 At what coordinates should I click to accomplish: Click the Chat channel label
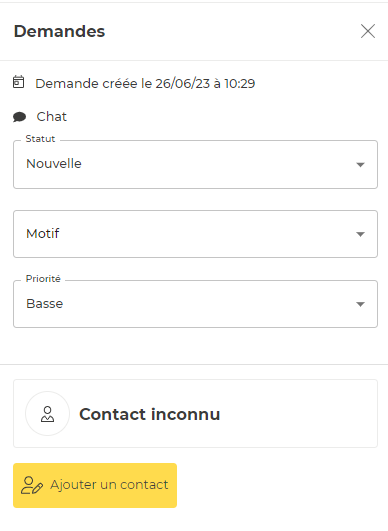pos(51,116)
